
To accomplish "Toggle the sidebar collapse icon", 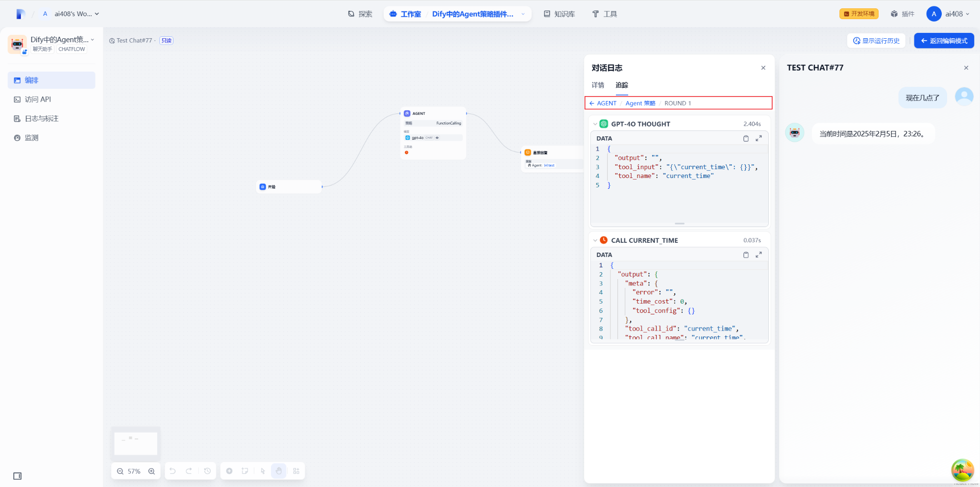I will pyautogui.click(x=18, y=476).
